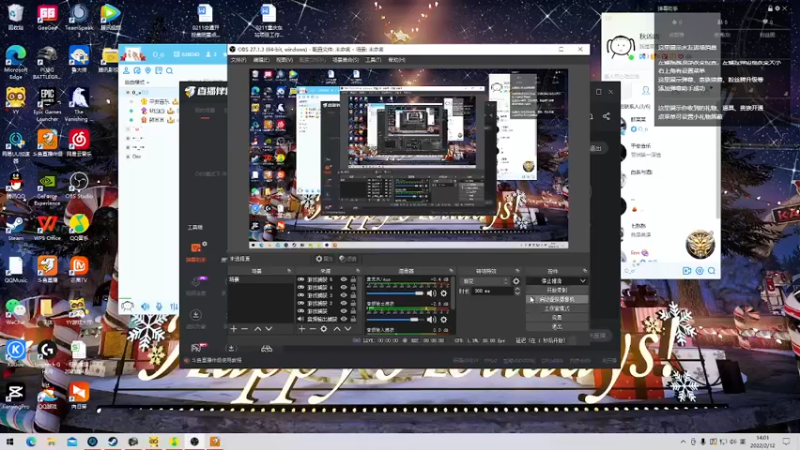Move scene up in Scenes panel
Viewport: 800px width, 450px height.
click(258, 329)
